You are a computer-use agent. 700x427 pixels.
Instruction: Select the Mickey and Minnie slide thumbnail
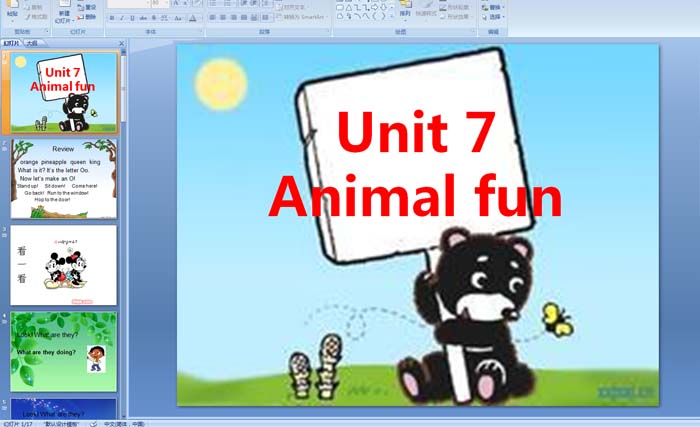pyautogui.click(x=63, y=265)
